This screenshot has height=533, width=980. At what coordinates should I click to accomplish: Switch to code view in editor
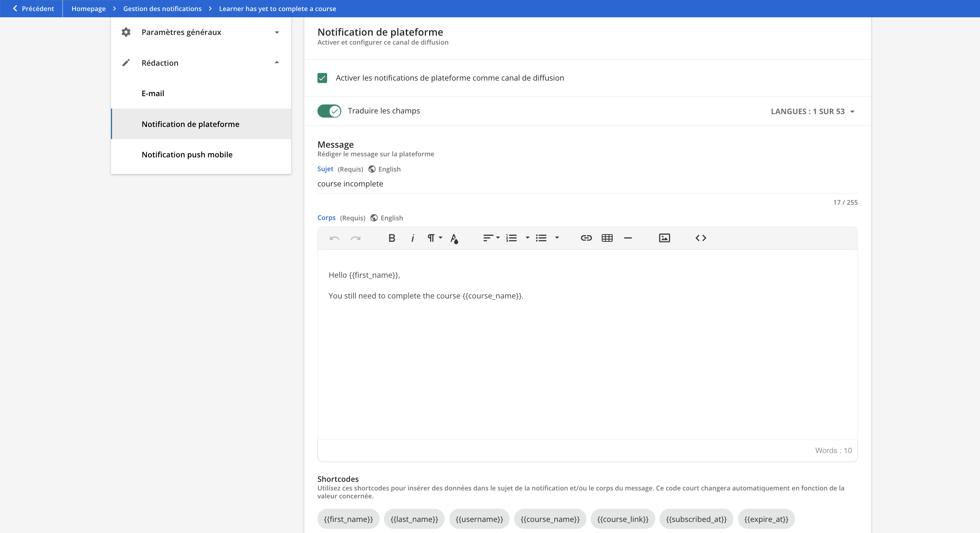(701, 238)
